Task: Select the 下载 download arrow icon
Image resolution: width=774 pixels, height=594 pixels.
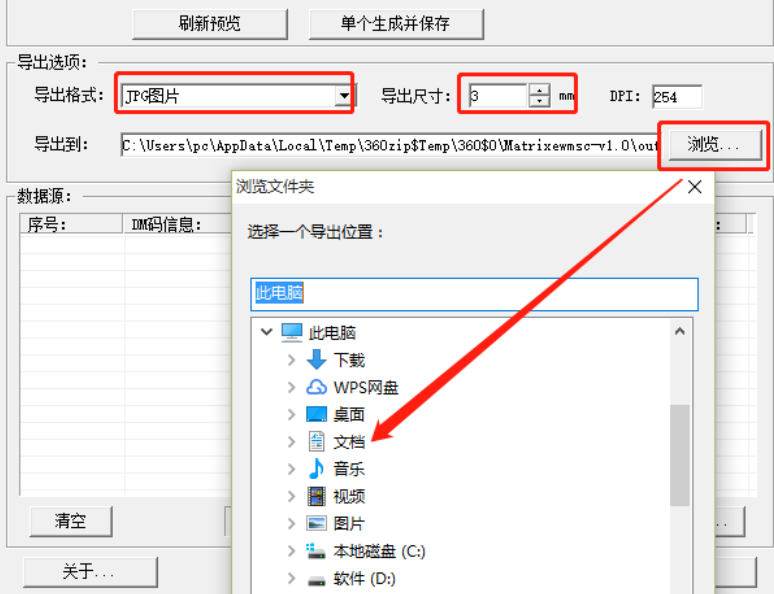Action: point(316,360)
